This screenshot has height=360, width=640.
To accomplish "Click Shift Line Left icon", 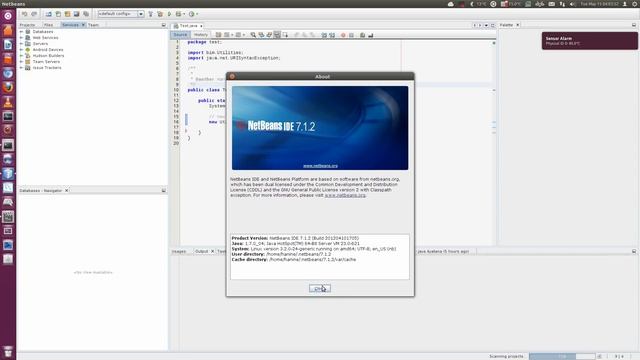I will tap(324, 35).
